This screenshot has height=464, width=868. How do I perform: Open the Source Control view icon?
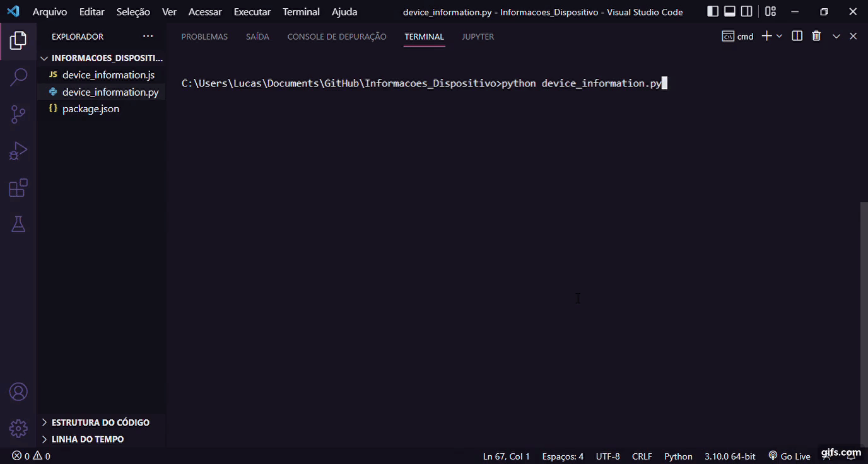click(18, 114)
